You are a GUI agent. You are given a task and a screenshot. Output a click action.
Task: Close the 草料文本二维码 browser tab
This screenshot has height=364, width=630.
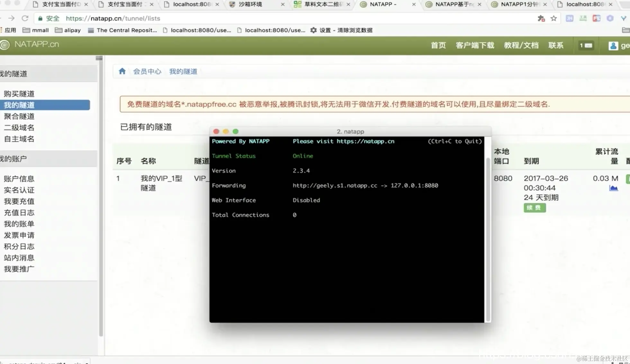(x=348, y=4)
